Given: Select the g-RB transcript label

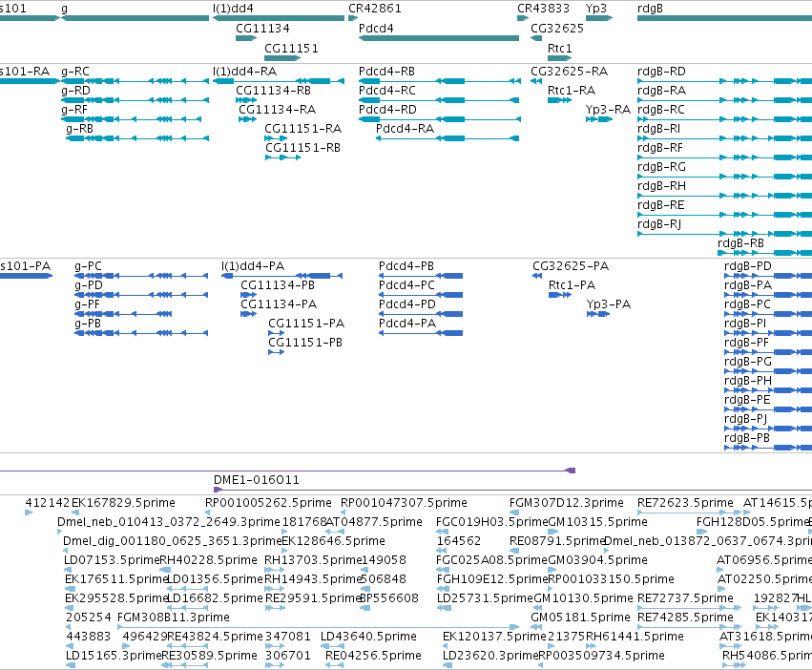Looking at the screenshot, I should point(79,129).
